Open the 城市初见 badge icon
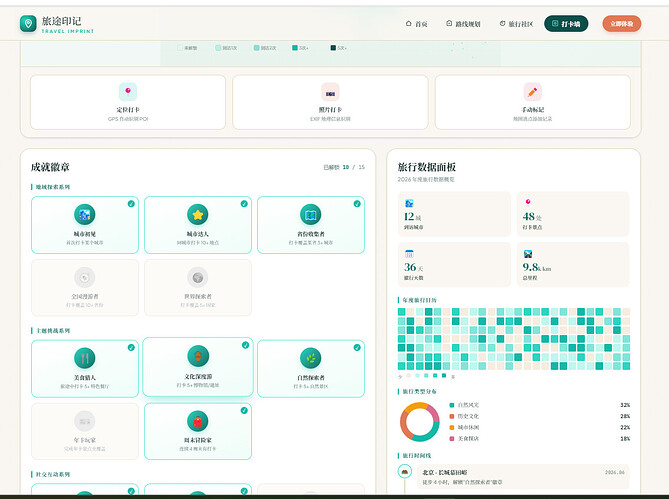This screenshot has height=499, width=669. 85,215
